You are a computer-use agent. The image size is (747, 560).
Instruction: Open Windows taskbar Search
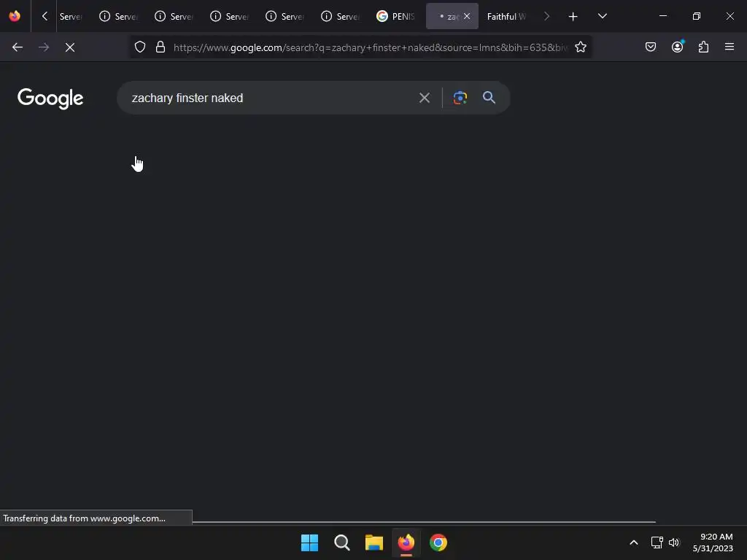coord(342,542)
